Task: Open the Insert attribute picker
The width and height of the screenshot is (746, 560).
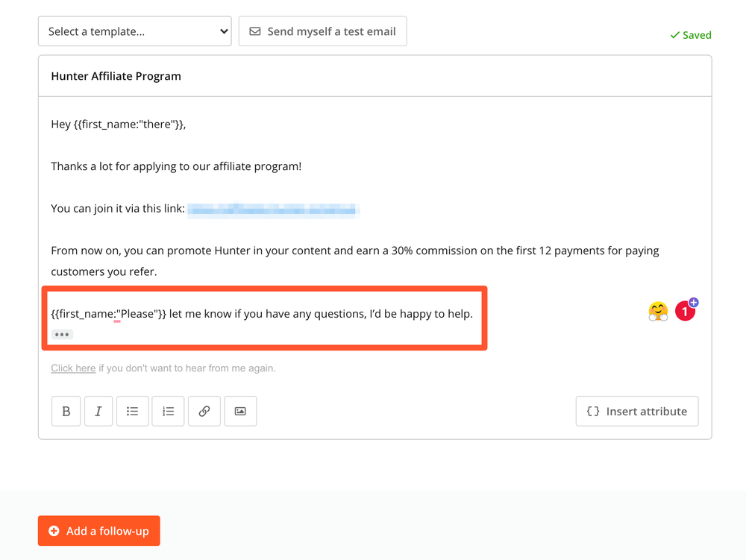Action: pyautogui.click(x=636, y=411)
